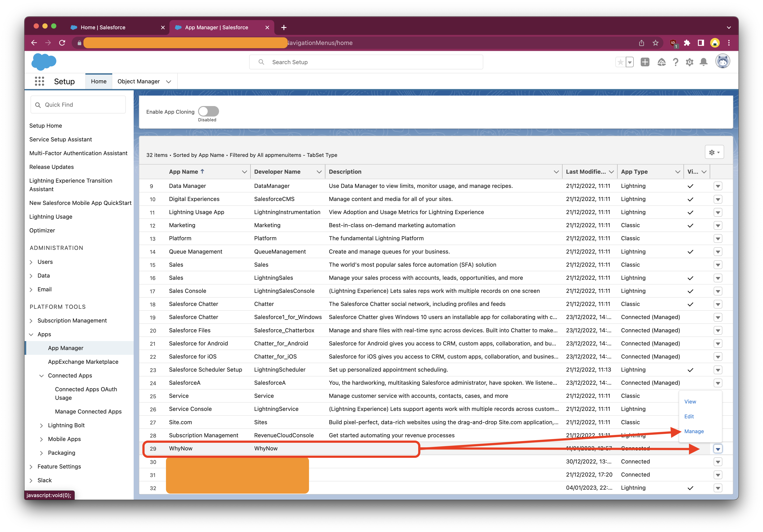The height and width of the screenshot is (532, 763).
Task: Focus the Quick Find box
Action: 78,105
